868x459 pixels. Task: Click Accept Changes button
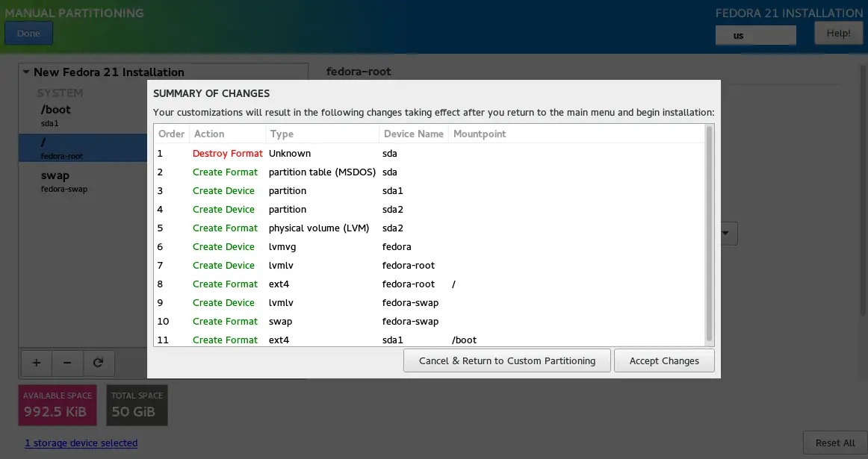tap(664, 360)
